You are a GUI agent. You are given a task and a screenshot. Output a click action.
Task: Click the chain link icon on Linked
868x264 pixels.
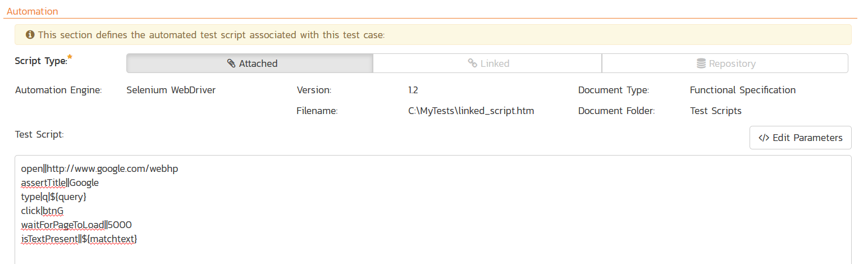[473, 64]
